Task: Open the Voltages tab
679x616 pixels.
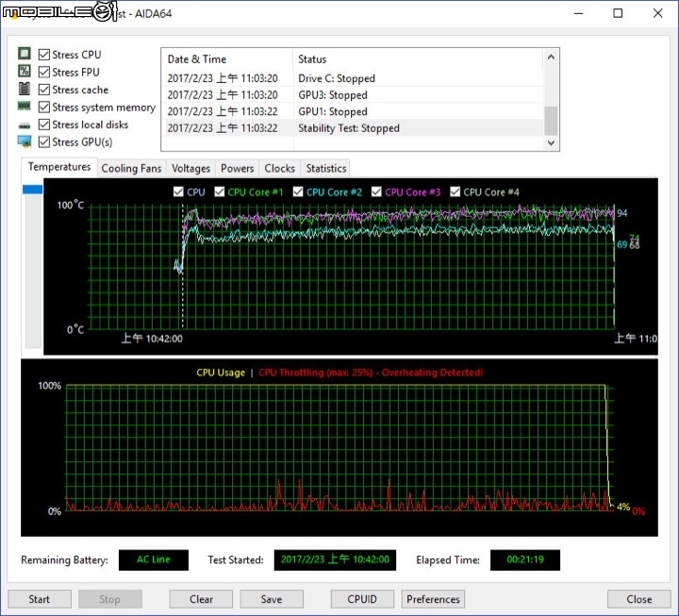Action: pyautogui.click(x=190, y=169)
